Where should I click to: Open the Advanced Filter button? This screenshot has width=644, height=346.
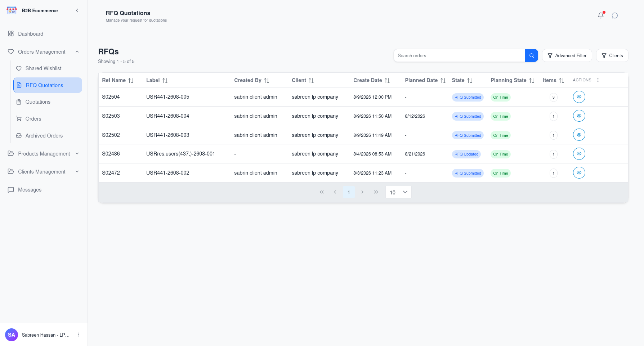click(x=567, y=55)
